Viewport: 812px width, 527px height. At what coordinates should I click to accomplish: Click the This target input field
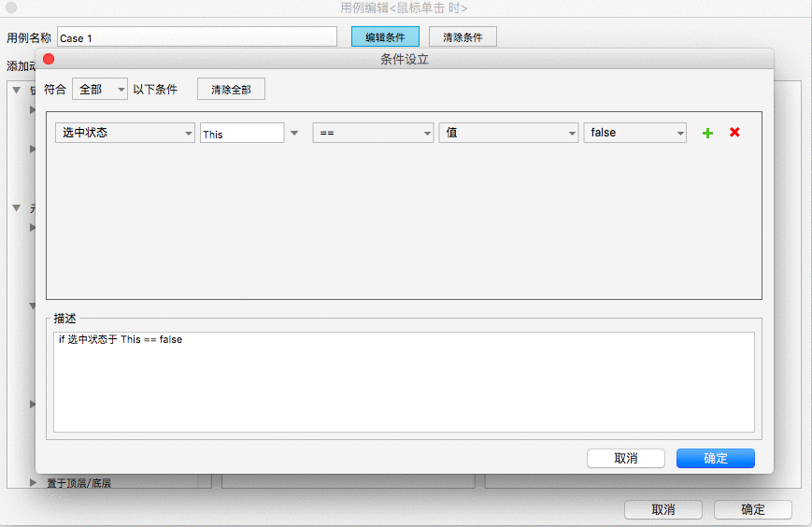coord(242,133)
